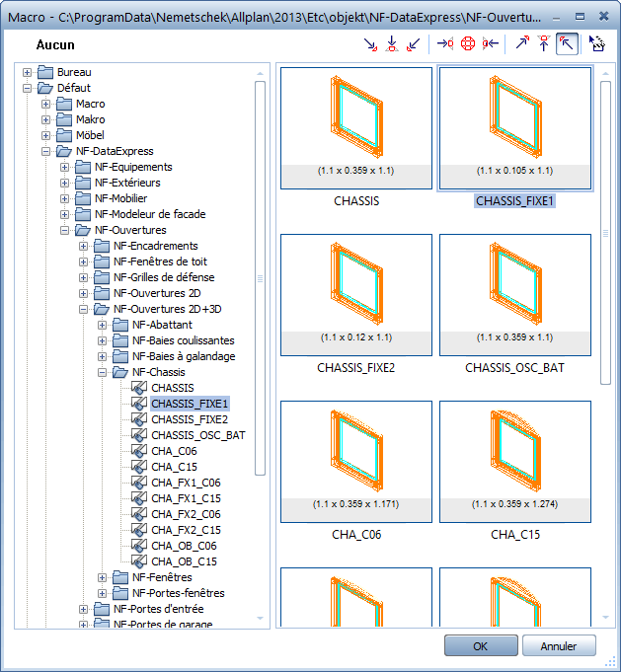Select the CHASSIS_FIXE1 thumbnail preview
This screenshot has height=672, width=621.
[515, 127]
